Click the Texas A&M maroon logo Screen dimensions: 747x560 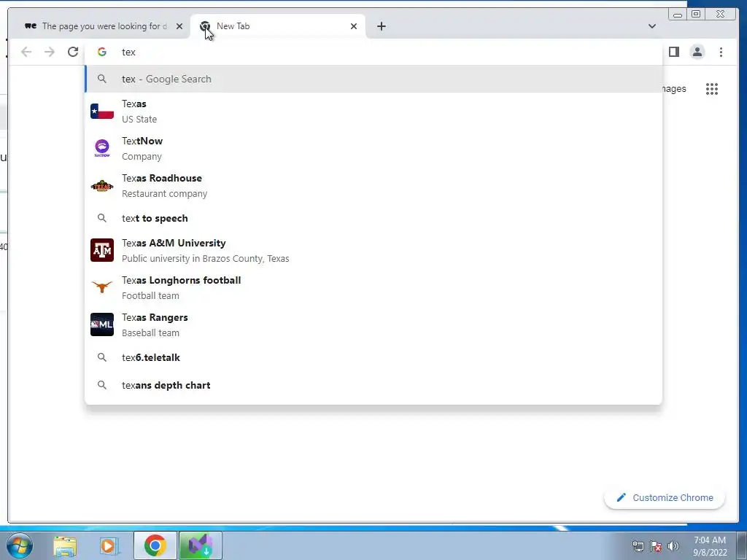click(102, 251)
